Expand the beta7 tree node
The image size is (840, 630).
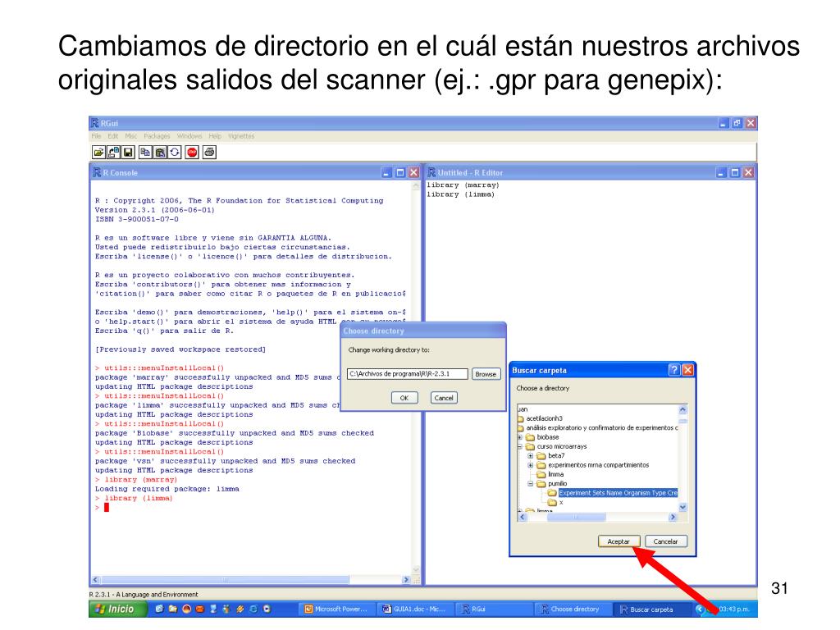531,456
